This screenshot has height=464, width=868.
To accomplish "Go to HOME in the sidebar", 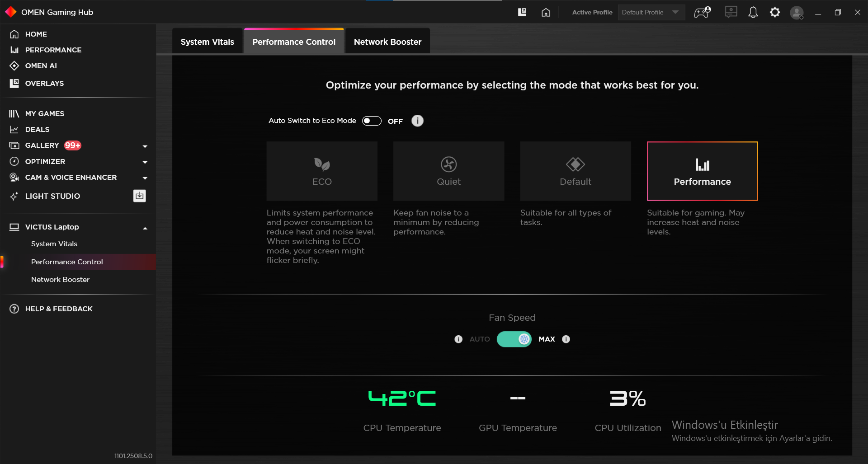I will [x=36, y=34].
